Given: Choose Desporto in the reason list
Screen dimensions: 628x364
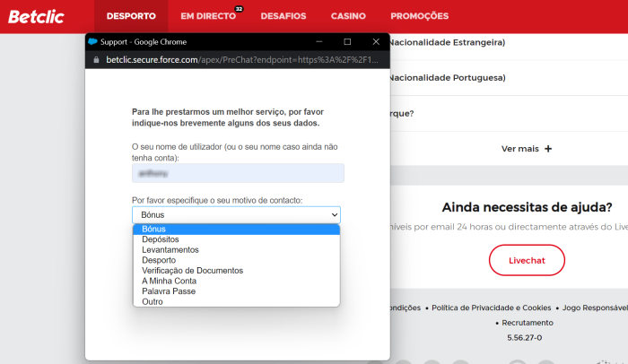Looking at the screenshot, I should (x=236, y=260).
